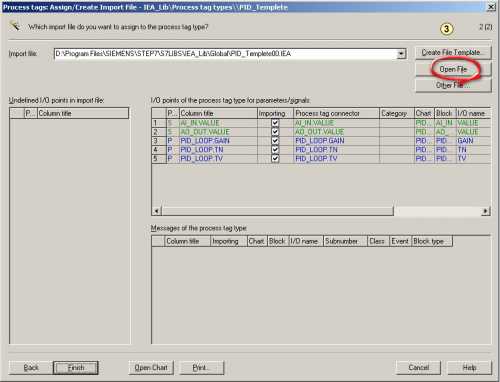The width and height of the screenshot is (500, 382).
Task: Uncheck Importing for AI_IN.VALUE row
Action: pyautogui.click(x=275, y=123)
